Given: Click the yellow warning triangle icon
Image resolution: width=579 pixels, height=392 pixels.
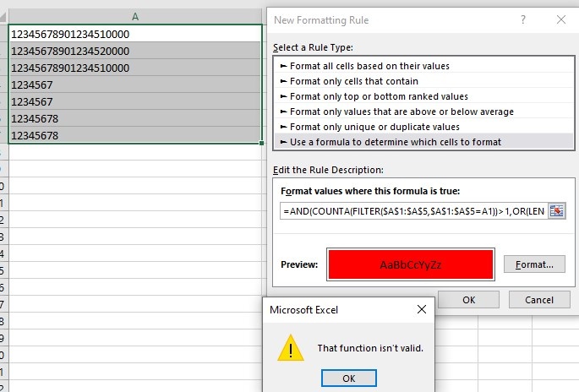Looking at the screenshot, I should click(x=291, y=348).
